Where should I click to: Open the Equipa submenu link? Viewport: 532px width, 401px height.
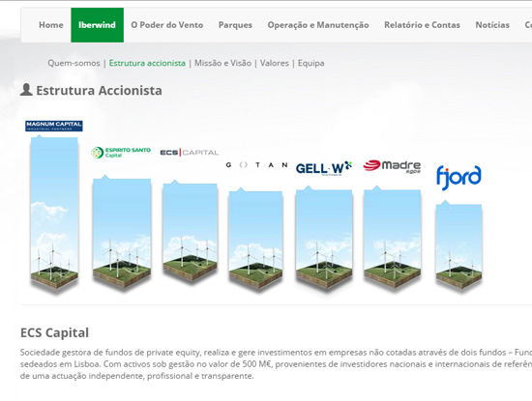[x=310, y=63]
